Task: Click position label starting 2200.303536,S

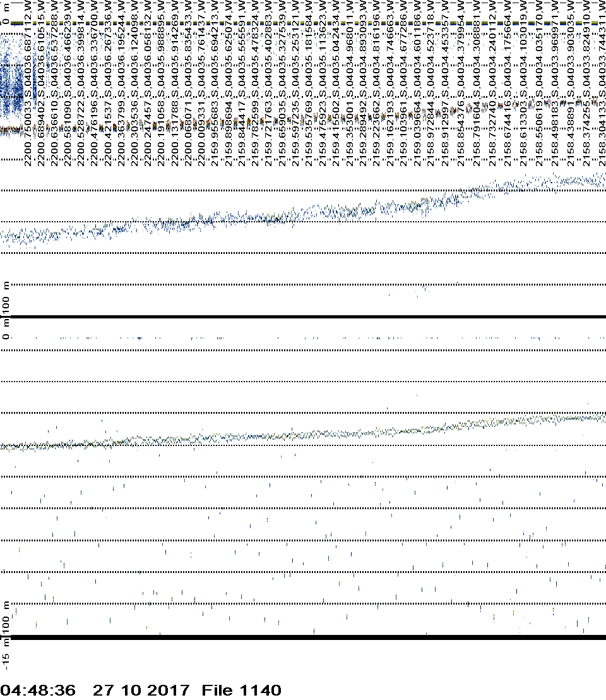Action: (x=134, y=83)
